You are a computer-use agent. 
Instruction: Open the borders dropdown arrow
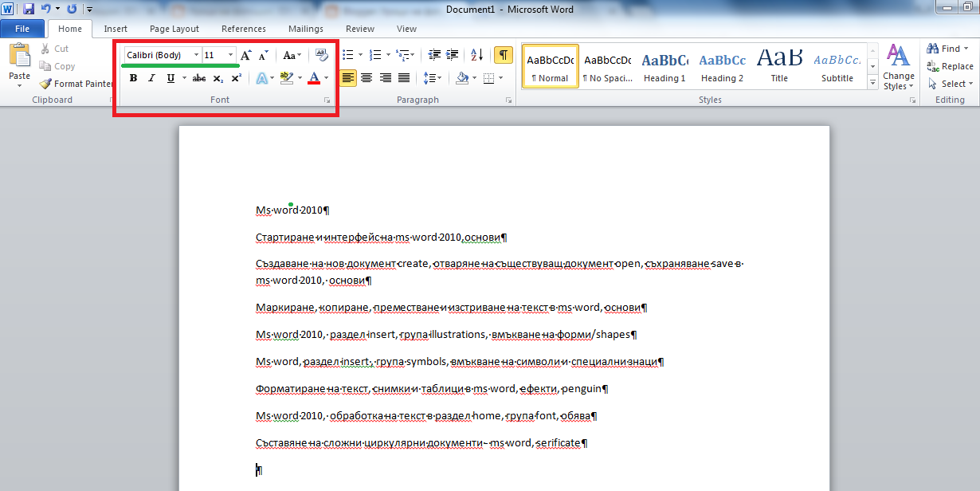(500, 78)
